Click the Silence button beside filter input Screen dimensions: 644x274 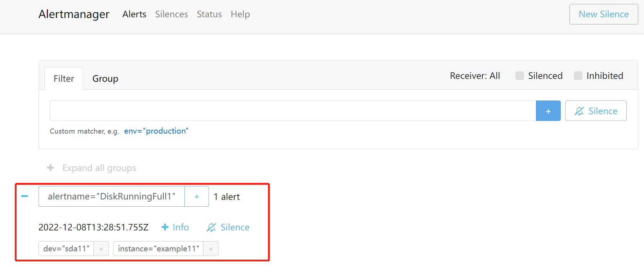(596, 111)
